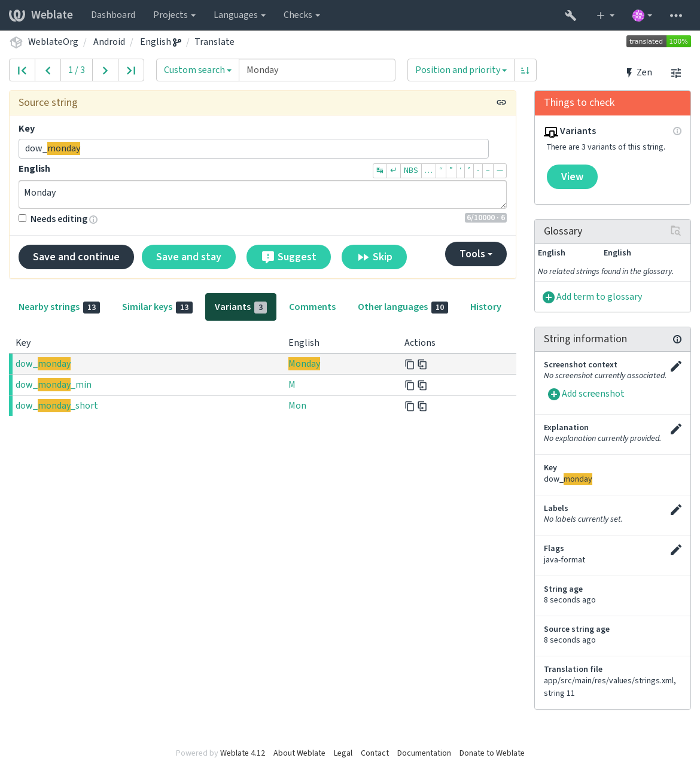Open the Languages menu
The width and height of the screenshot is (700, 776).
tap(239, 15)
